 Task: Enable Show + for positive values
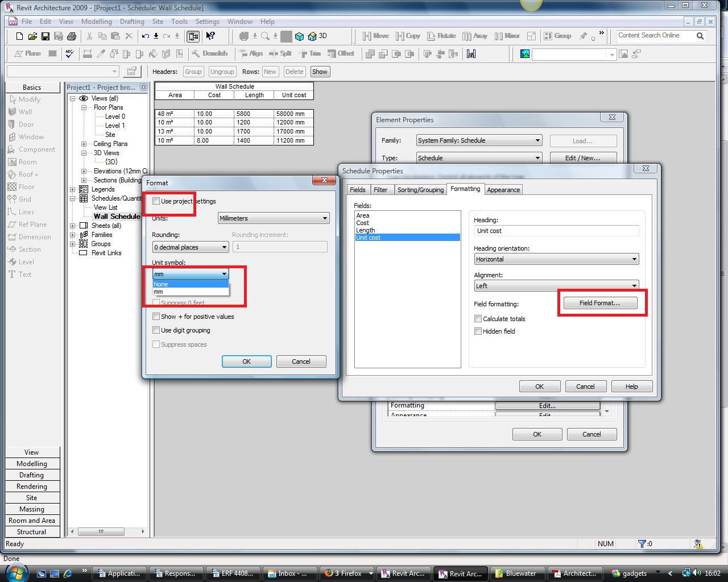[x=156, y=317]
